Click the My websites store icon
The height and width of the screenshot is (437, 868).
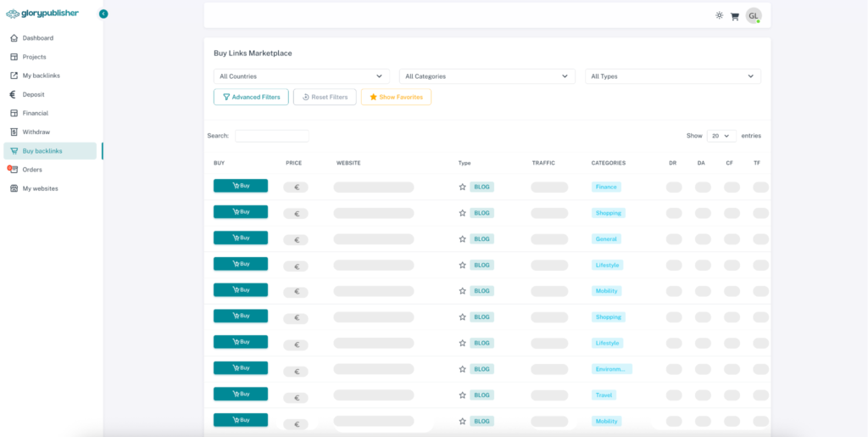[x=14, y=188]
